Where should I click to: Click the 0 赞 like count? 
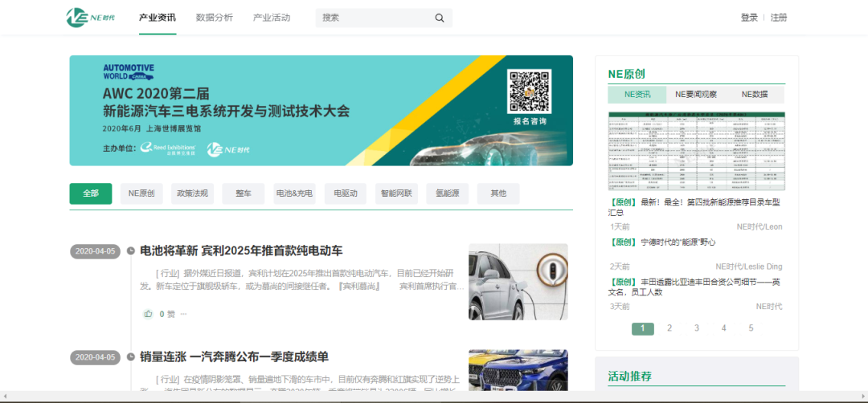click(167, 314)
